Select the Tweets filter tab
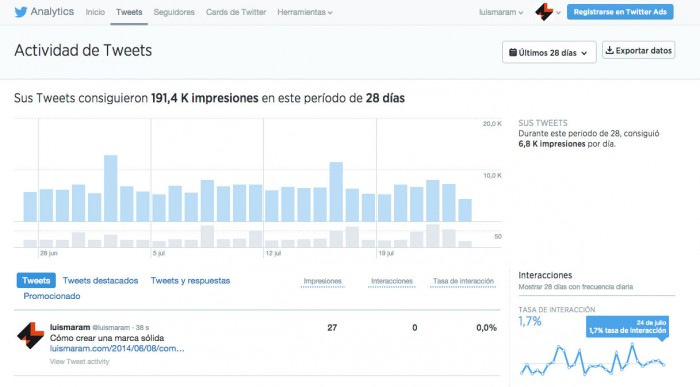700x387 pixels. click(x=36, y=280)
